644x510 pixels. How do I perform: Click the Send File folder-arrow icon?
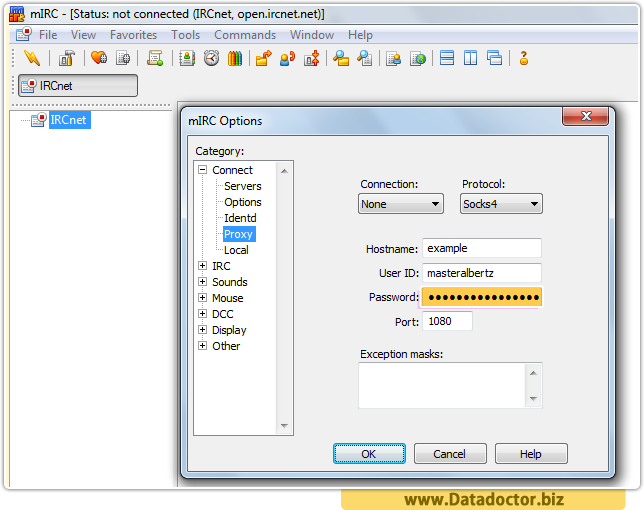click(x=264, y=58)
